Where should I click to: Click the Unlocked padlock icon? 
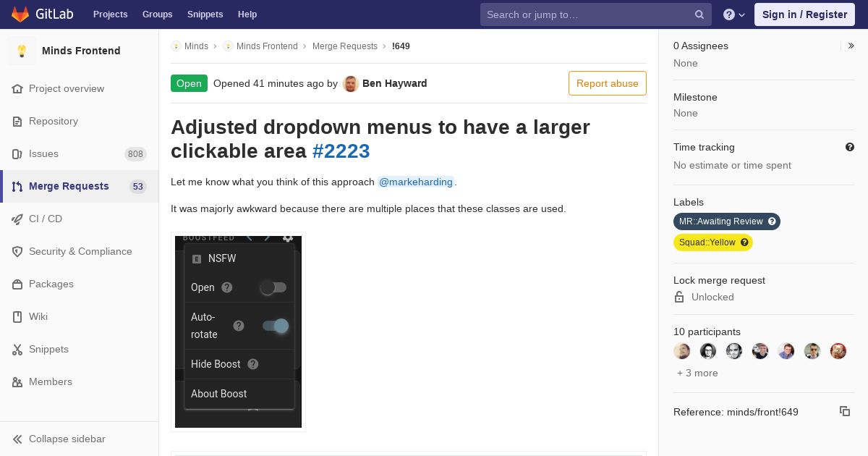pos(679,297)
